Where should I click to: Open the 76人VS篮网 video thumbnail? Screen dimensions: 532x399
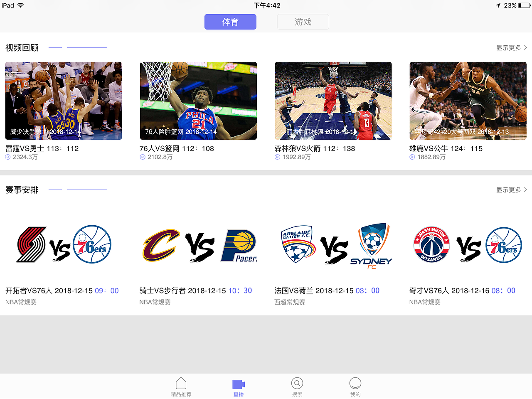(x=198, y=101)
